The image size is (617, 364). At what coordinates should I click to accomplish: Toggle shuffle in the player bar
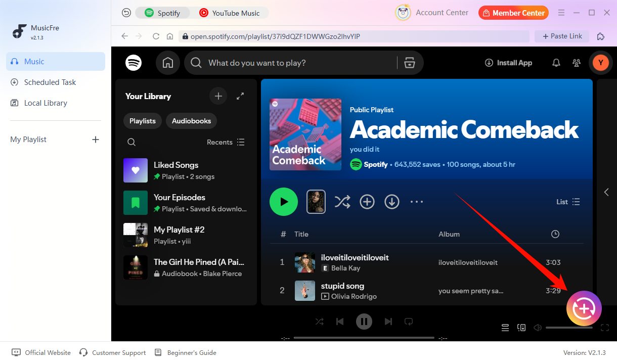tap(320, 321)
